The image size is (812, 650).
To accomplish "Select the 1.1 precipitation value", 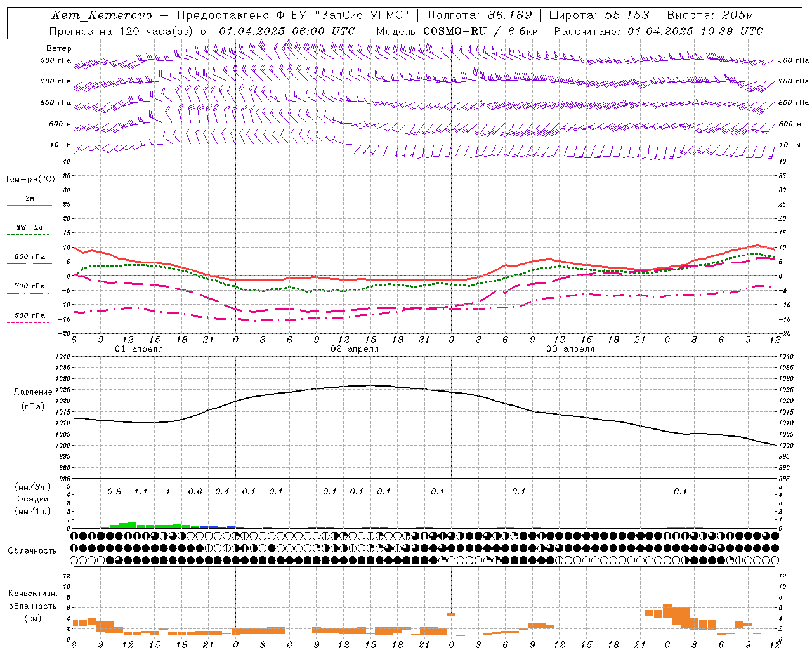I will tap(141, 492).
